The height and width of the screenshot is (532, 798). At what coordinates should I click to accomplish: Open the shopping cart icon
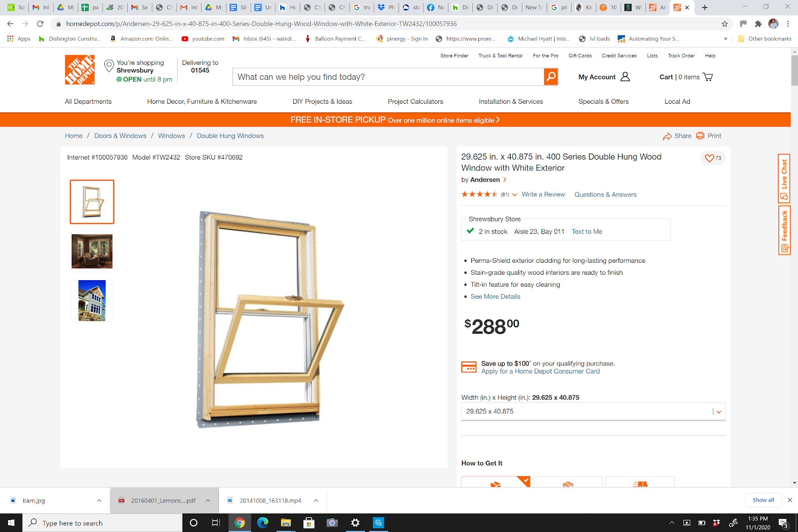[x=707, y=77]
